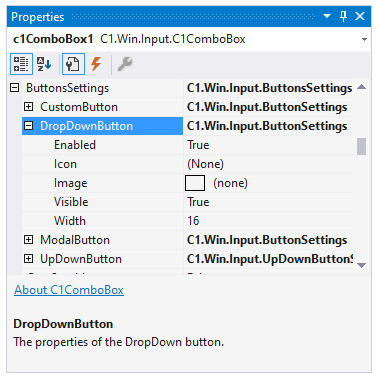Open the About C1ComboBox link
Screen dimensions: 377x379
69,290
